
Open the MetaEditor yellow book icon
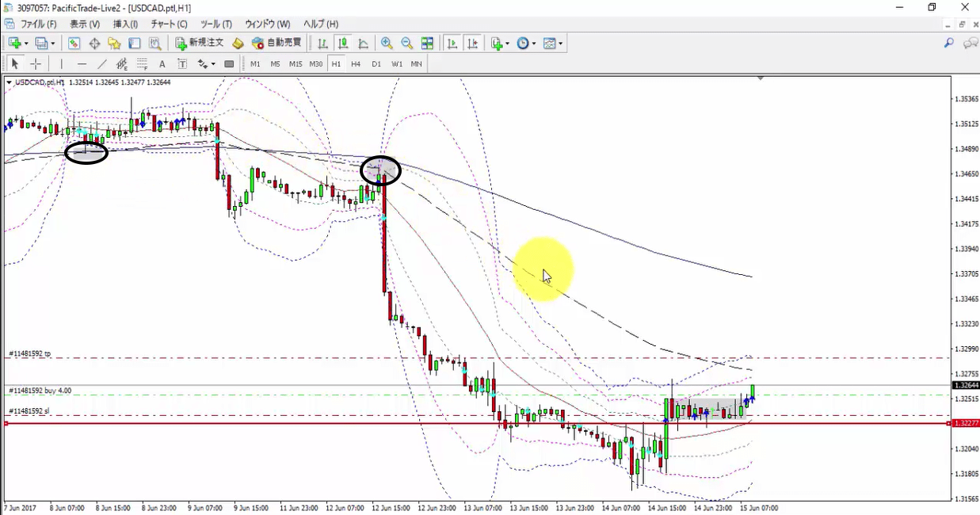coord(238,44)
